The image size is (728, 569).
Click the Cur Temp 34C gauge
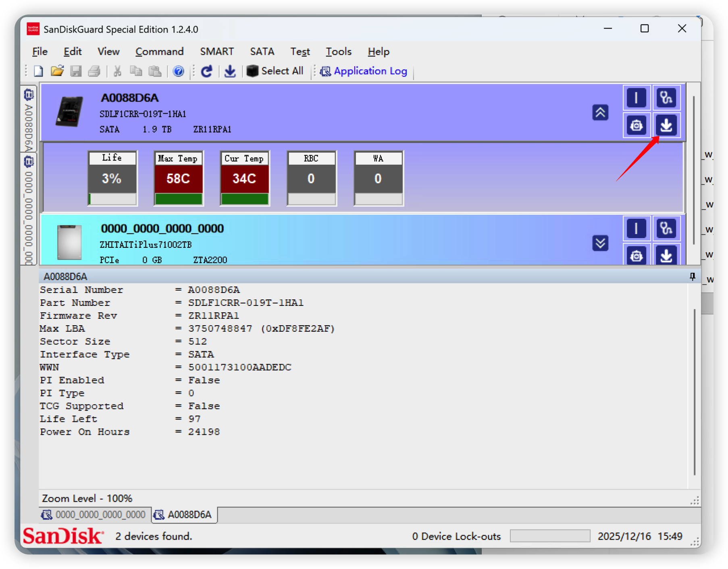pyautogui.click(x=245, y=179)
